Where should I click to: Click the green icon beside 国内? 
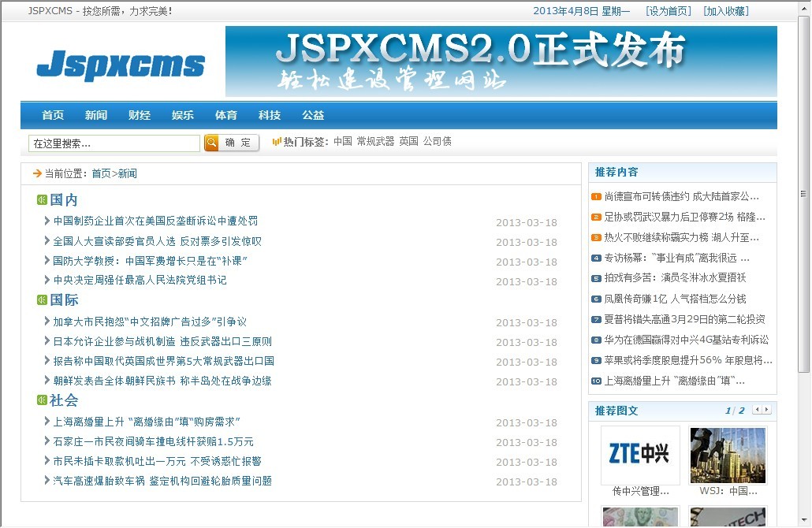[42, 200]
